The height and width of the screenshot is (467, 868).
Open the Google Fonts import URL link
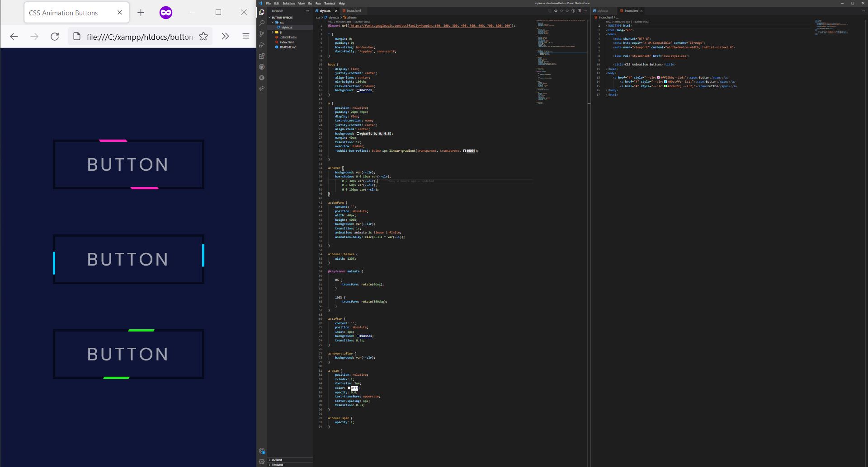pos(429,26)
